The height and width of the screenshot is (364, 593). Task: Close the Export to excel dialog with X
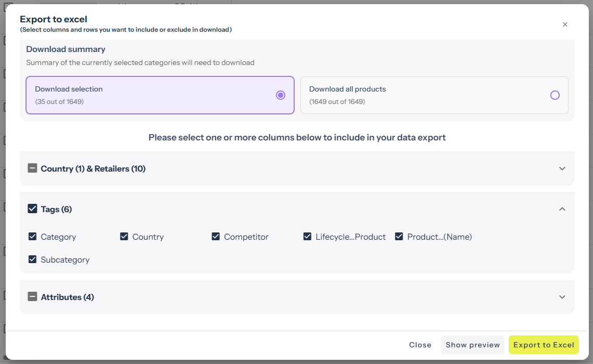pyautogui.click(x=565, y=24)
